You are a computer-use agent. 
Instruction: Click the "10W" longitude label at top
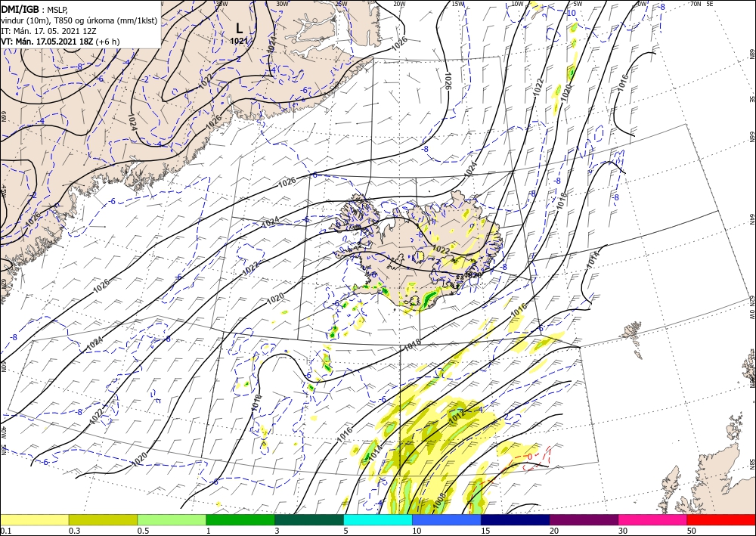click(517, 4)
